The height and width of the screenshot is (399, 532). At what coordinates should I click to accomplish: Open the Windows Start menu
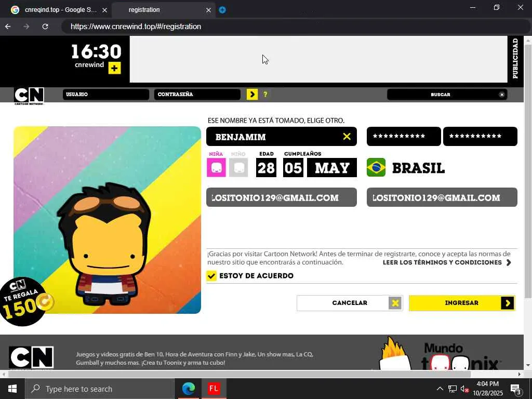[x=12, y=389]
